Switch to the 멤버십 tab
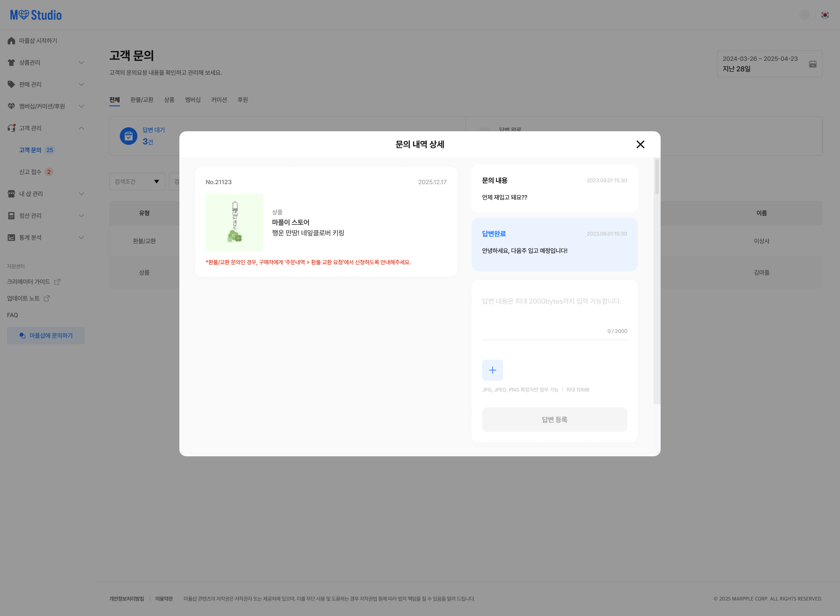 192,100
